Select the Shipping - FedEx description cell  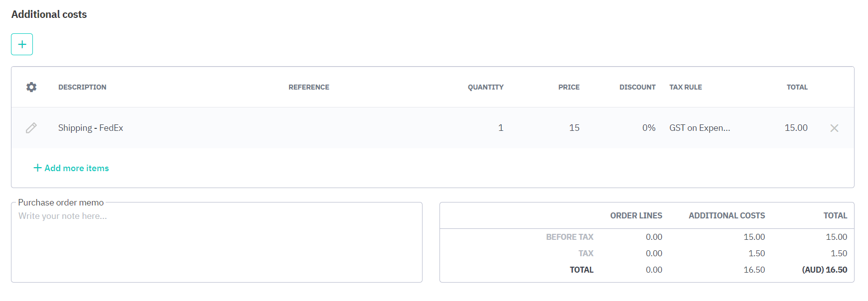pos(91,128)
